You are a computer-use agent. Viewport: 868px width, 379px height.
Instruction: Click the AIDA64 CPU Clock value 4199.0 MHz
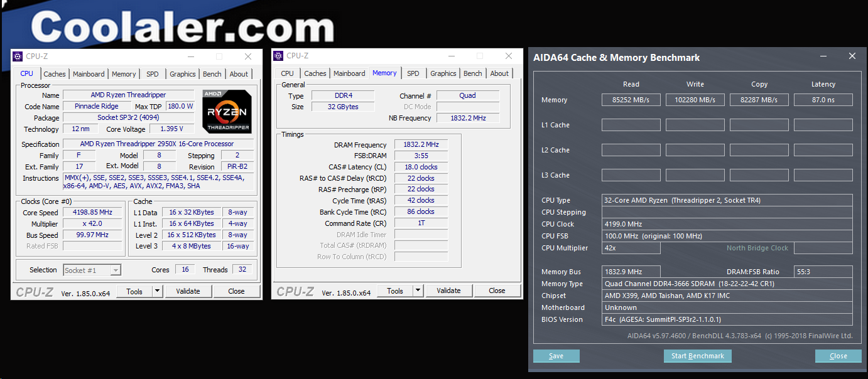pos(727,224)
